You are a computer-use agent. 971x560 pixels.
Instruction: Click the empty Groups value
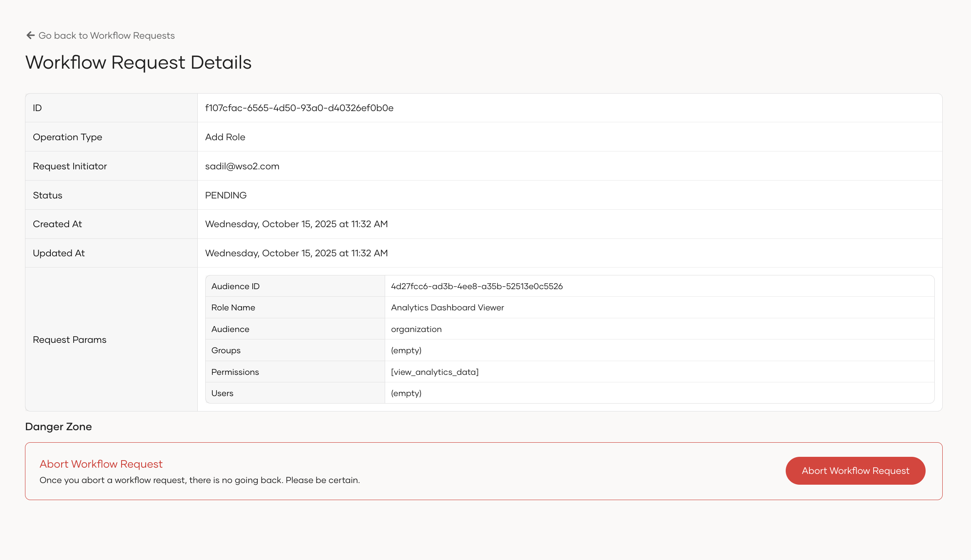coord(406,351)
